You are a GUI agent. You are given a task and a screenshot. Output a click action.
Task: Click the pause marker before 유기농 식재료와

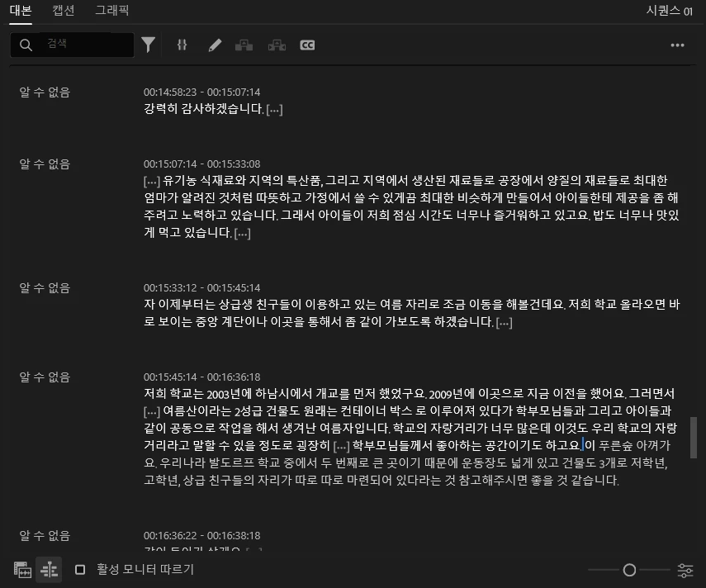tap(152, 182)
